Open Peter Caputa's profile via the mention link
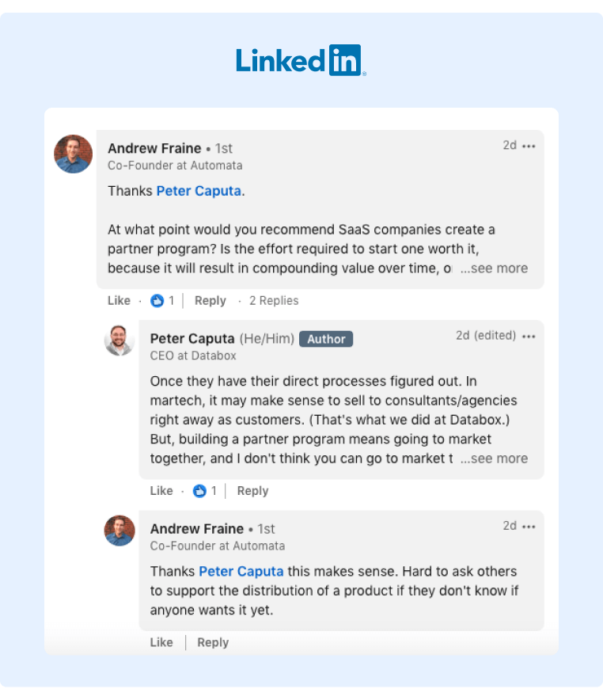This screenshot has width=603, height=700. (x=198, y=191)
